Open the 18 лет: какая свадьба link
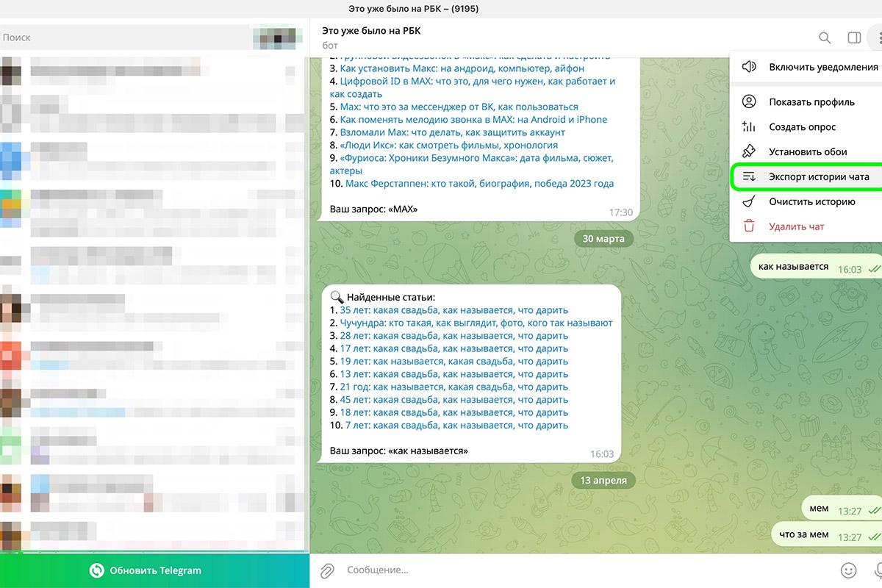The height and width of the screenshot is (588, 882). (453, 412)
